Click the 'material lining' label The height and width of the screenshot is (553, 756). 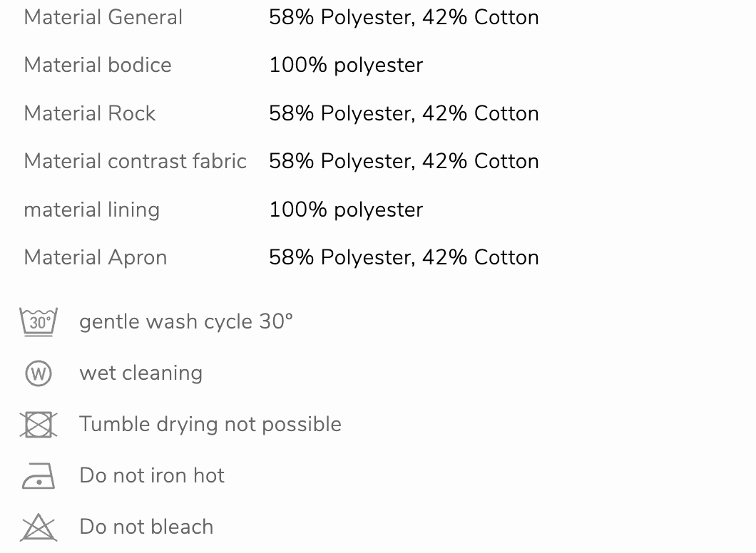[x=92, y=210]
